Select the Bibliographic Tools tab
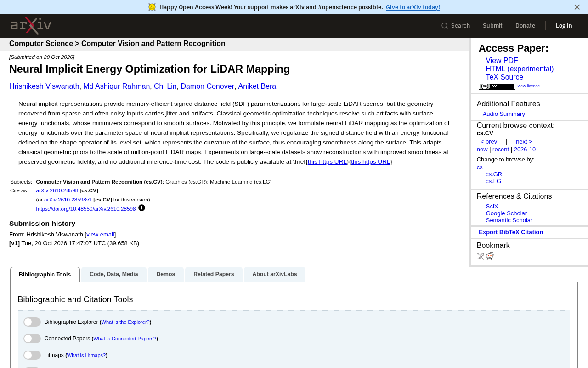Image resolution: width=588 pixels, height=368 pixels. point(45,275)
